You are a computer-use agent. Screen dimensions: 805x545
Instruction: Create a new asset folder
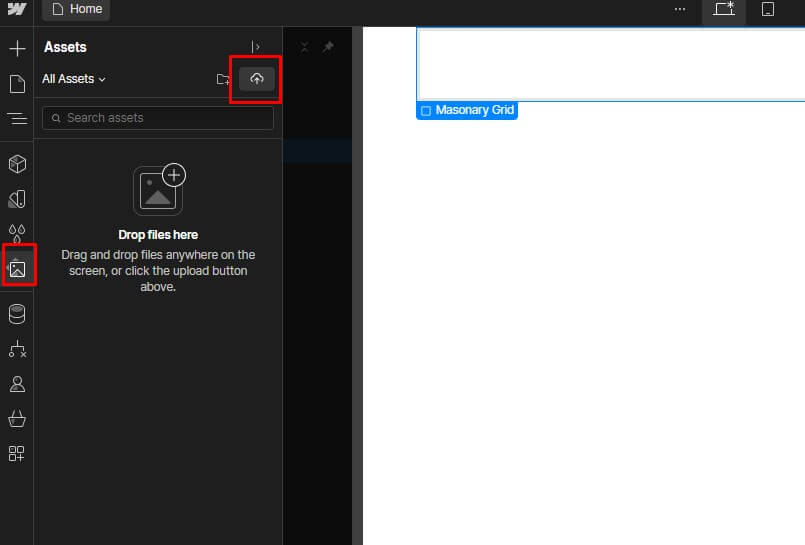pyautogui.click(x=223, y=79)
